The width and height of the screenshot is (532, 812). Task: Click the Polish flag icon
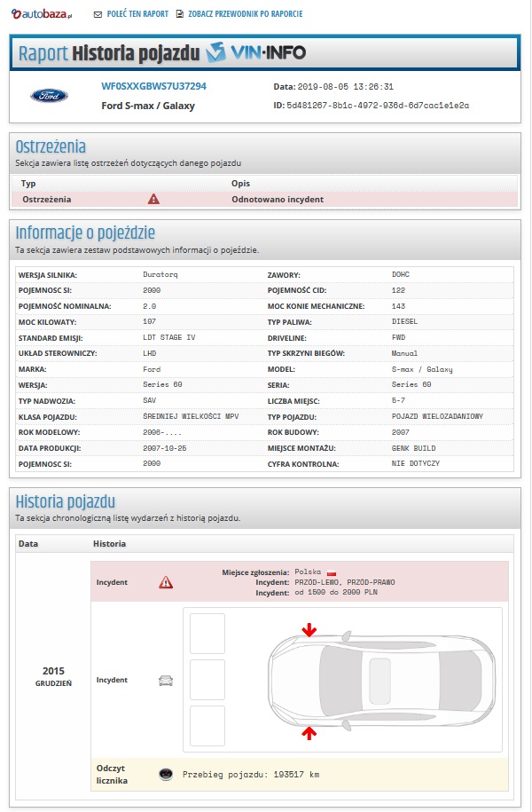click(332, 572)
